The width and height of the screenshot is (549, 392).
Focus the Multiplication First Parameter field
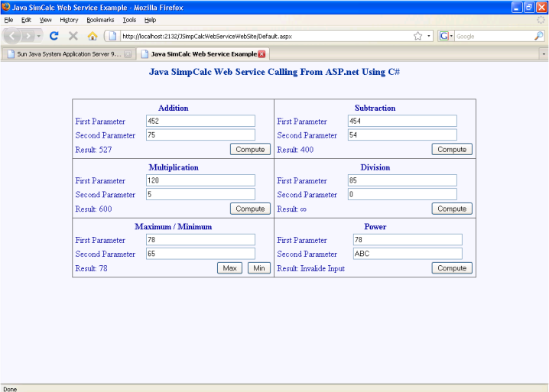click(200, 180)
